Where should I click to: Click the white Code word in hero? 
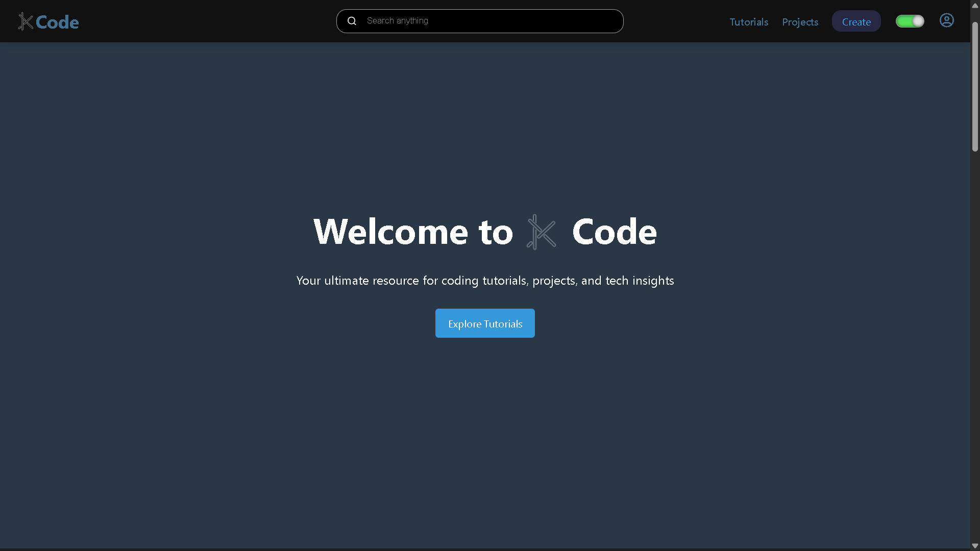614,232
